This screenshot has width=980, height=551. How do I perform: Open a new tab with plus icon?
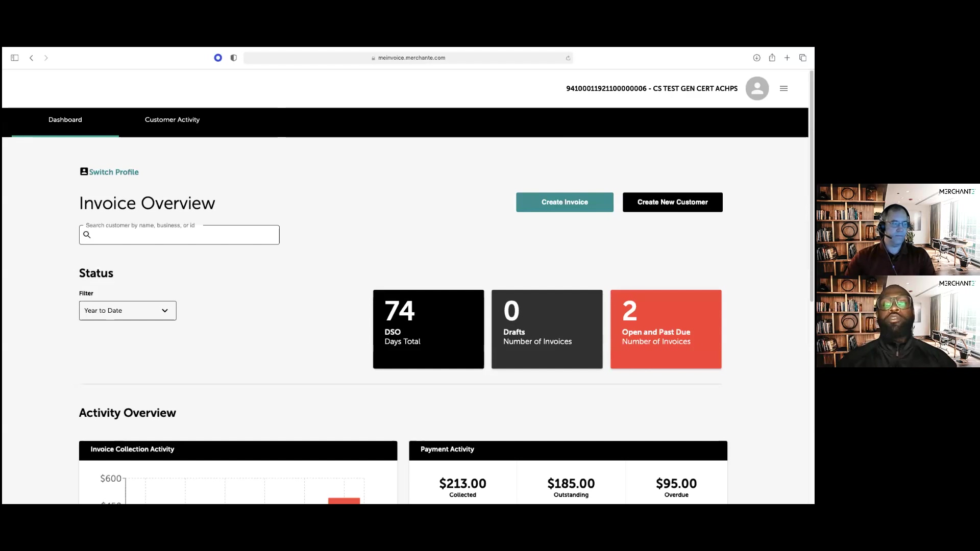click(x=787, y=58)
